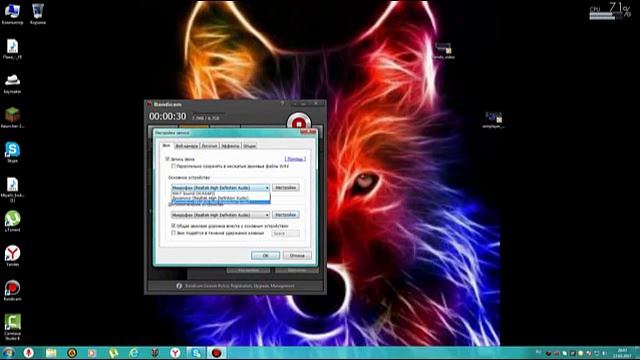Open the media player taskbar icon
This screenshot has width=640, height=360.
click(x=92, y=353)
